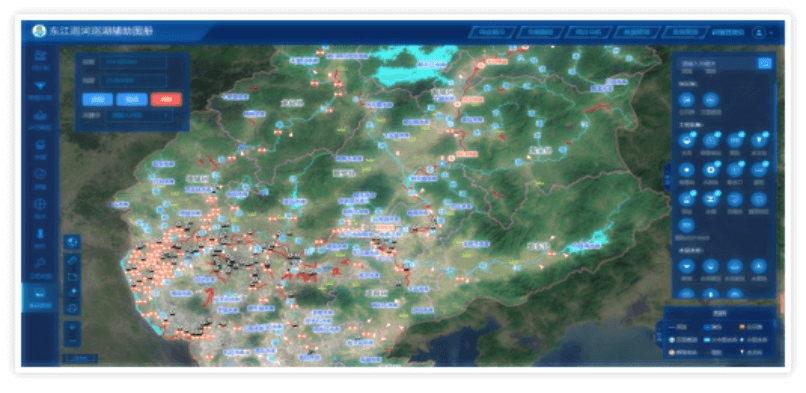Image resolution: width=806 pixels, height=393 pixels.
Task: Click the blue square icon beside layer search
Action: [x=764, y=63]
